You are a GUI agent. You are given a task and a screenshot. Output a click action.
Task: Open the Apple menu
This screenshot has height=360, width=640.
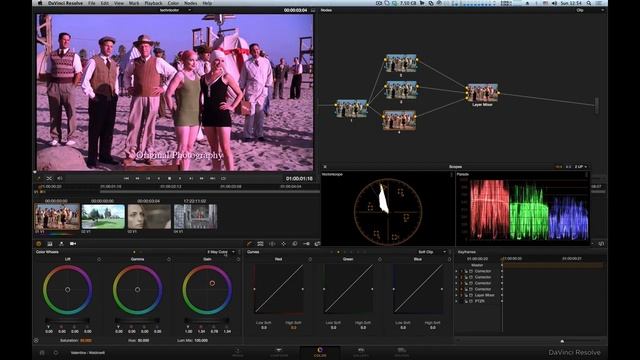tap(40, 3)
